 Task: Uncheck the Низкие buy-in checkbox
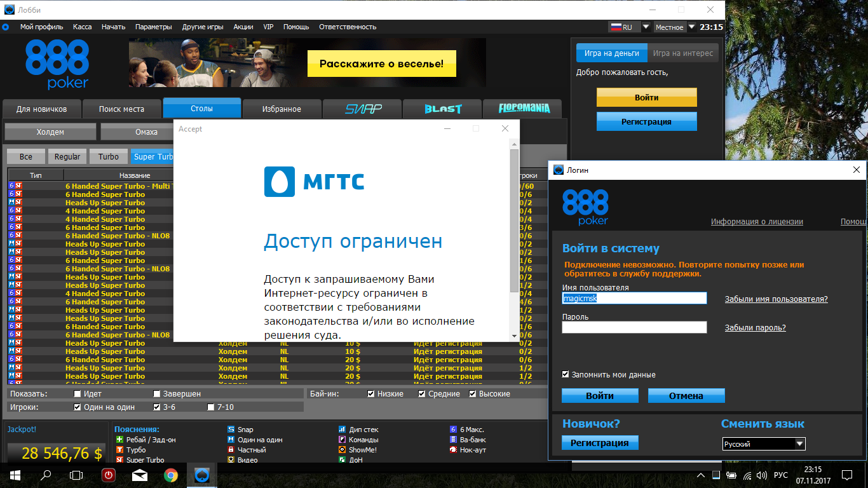pos(371,394)
